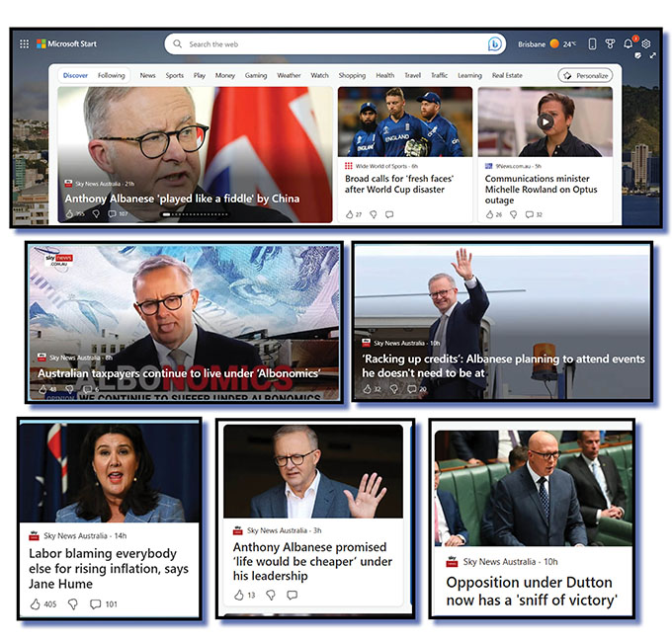Click the mobile phone icon in header
Viewport: 672px width, 642px height.
pos(592,43)
